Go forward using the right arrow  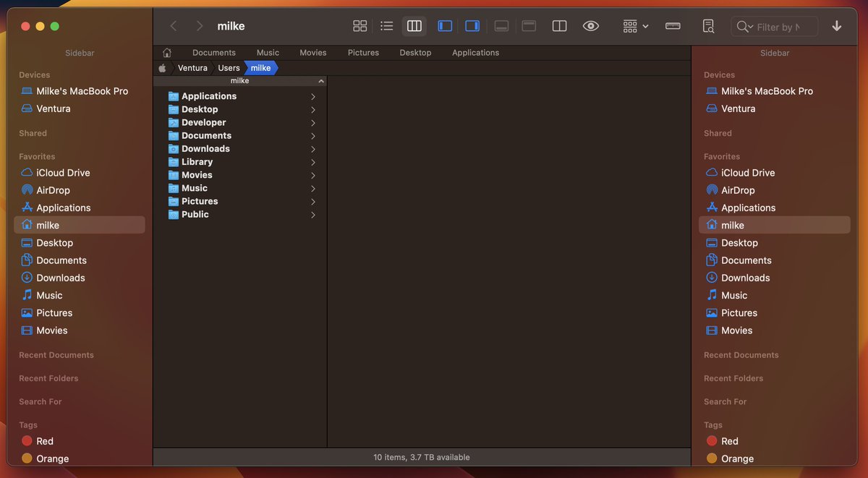[x=200, y=26]
